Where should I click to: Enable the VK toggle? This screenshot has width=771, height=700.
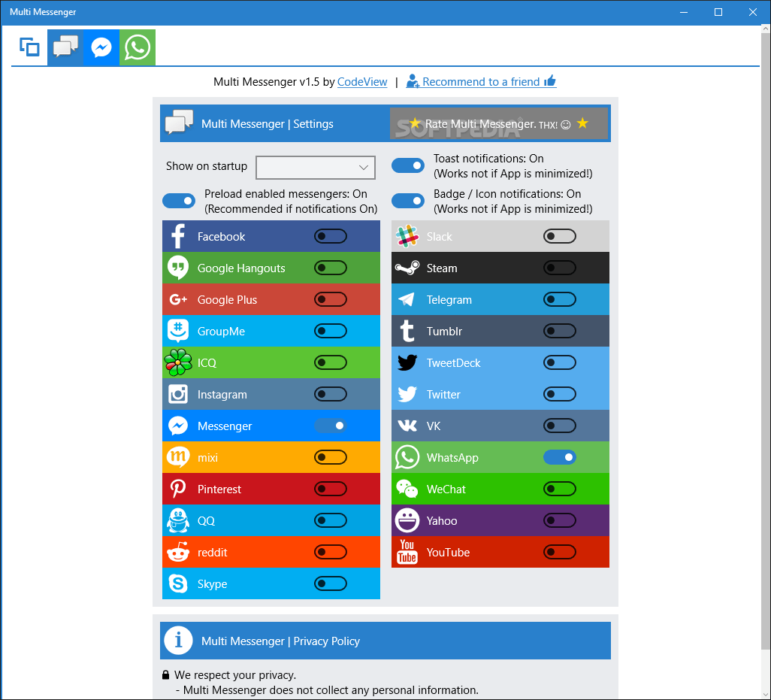[560, 426]
